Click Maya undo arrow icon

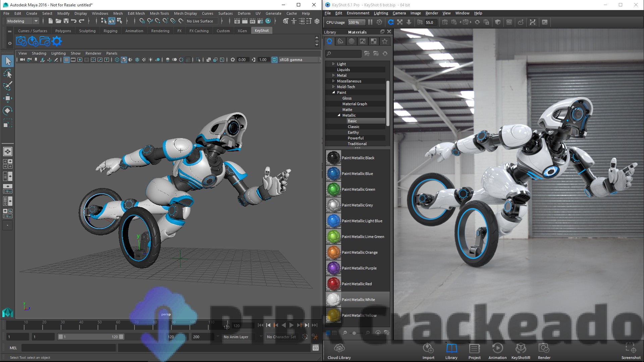coord(73,21)
